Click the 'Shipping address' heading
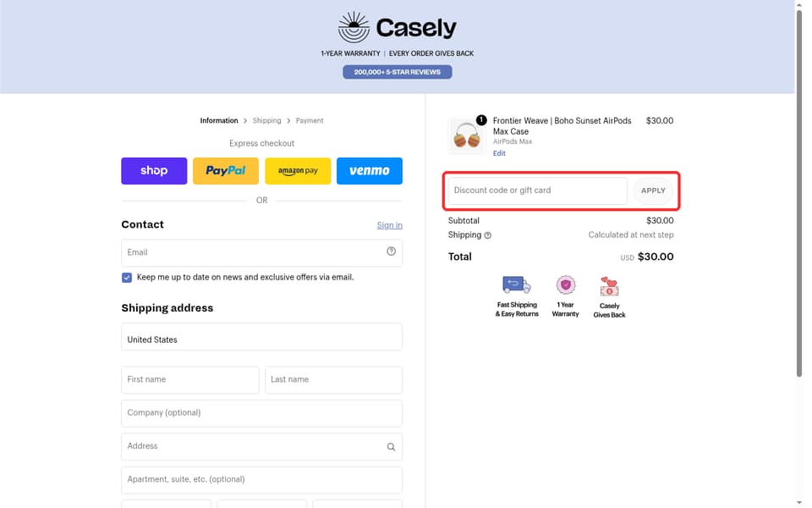The height and width of the screenshot is (508, 812). 167,308
